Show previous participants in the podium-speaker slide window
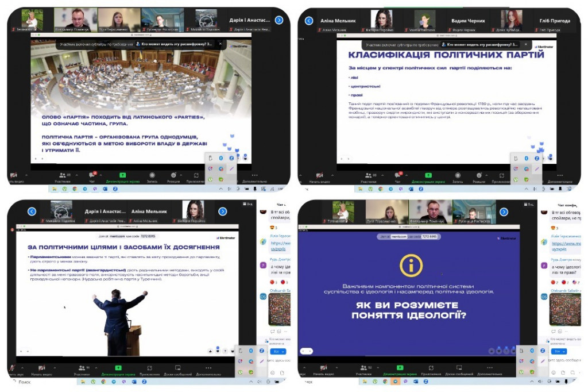Screen dimensions: 588x392 pos(32,212)
